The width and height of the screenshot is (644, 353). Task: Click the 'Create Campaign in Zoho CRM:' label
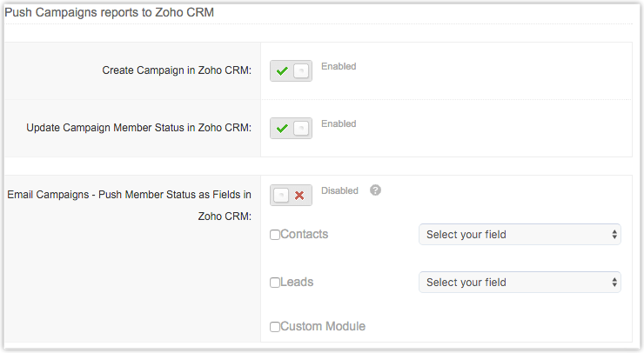point(177,70)
